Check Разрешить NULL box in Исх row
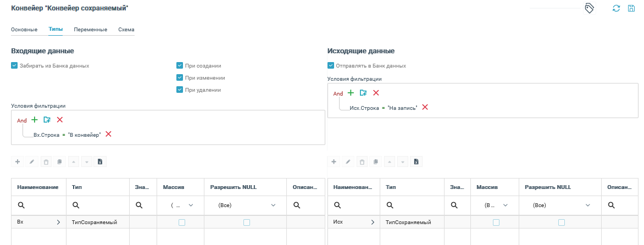The image size is (644, 245). click(562, 222)
